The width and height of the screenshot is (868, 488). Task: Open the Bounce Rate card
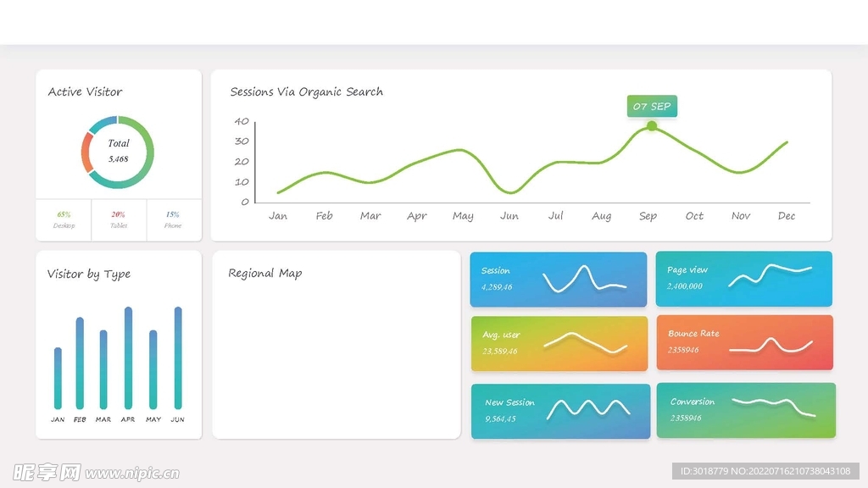pyautogui.click(x=743, y=342)
